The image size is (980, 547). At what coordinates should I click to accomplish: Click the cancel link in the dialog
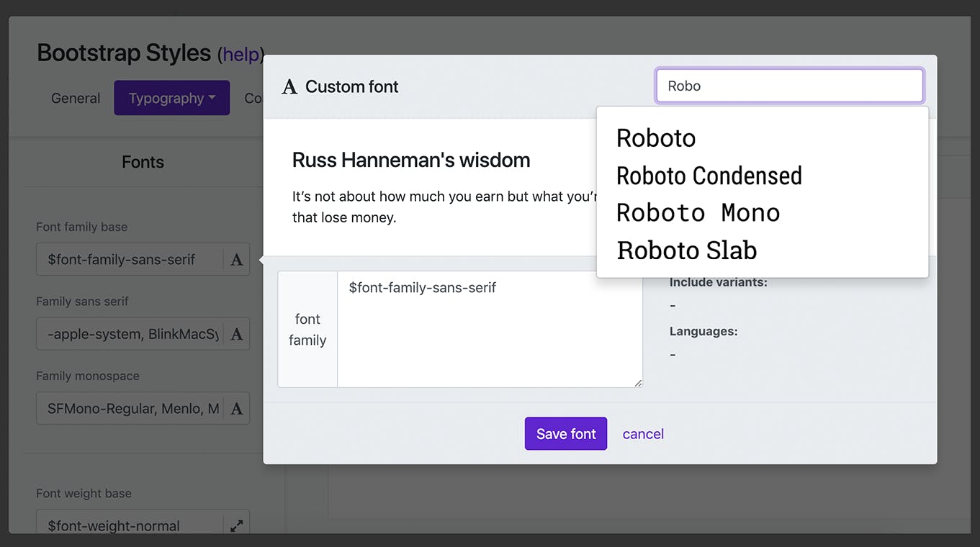point(643,434)
